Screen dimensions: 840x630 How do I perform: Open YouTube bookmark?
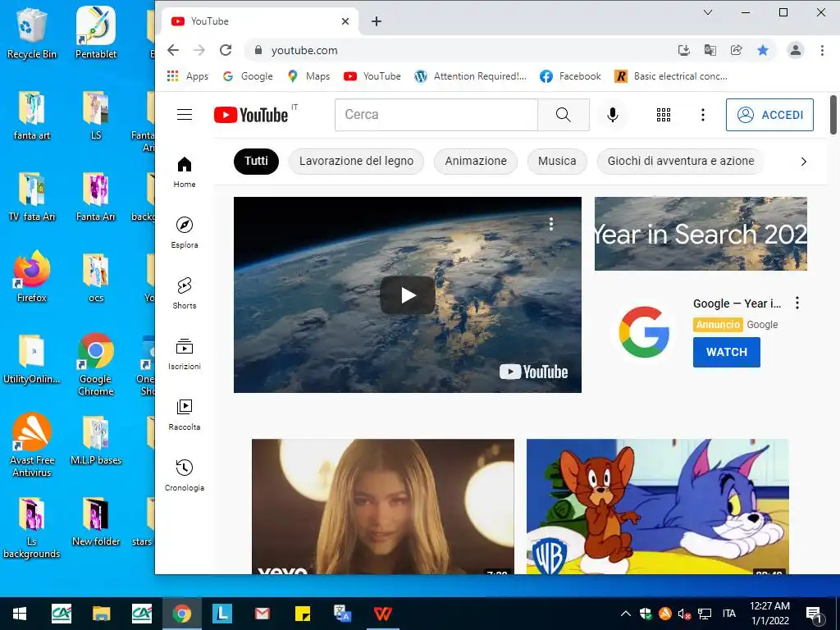(372, 76)
